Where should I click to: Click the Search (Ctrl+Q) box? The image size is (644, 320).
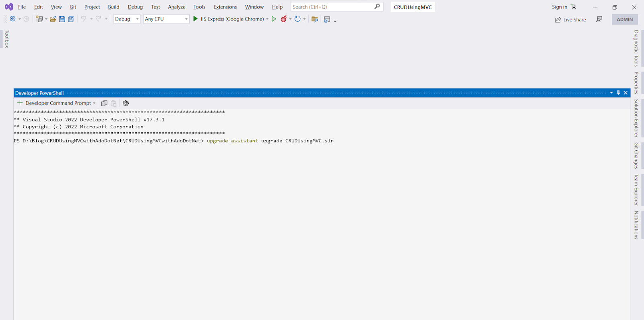coord(337,7)
